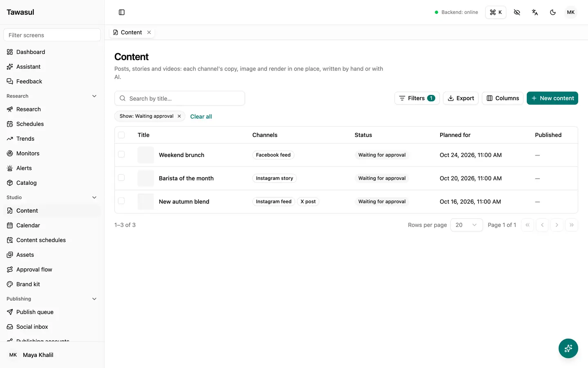Open the MK user avatar menu

coord(571,12)
